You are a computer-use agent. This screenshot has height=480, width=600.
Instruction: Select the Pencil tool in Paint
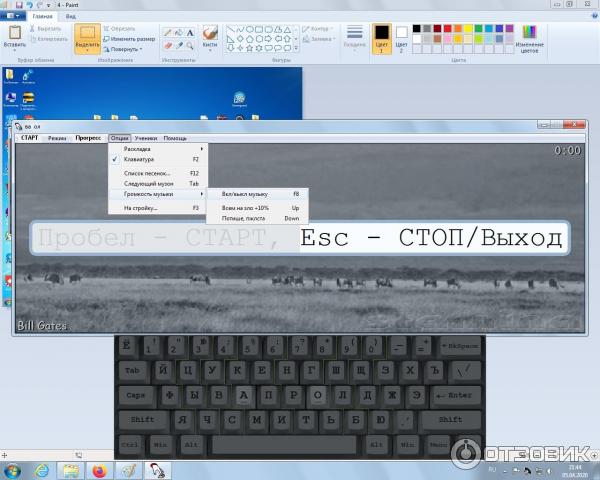[x=168, y=32]
